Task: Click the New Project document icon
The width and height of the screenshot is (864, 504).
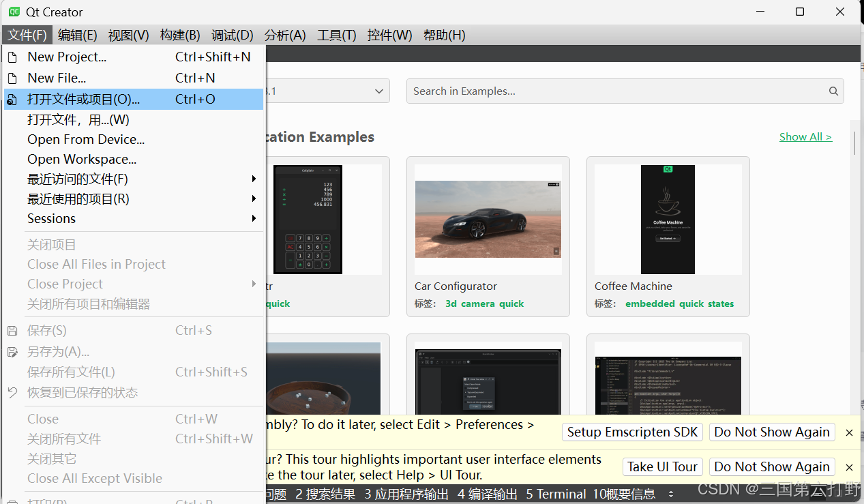Action: [12, 57]
